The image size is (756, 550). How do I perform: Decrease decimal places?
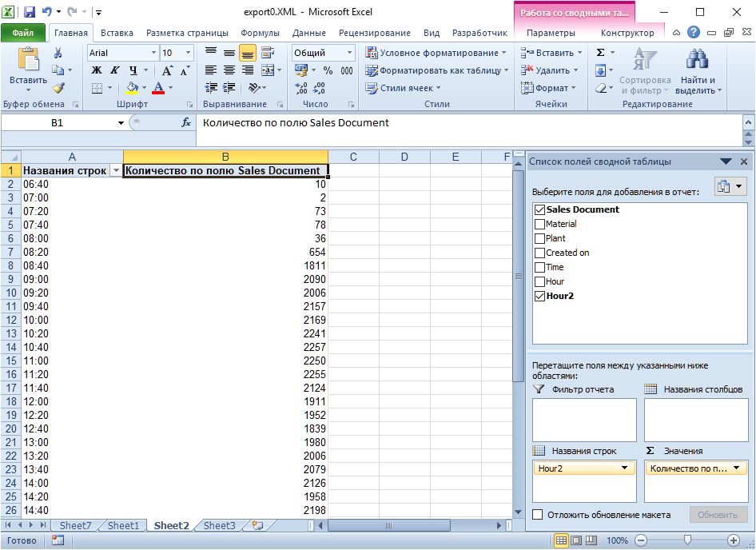pyautogui.click(x=319, y=88)
